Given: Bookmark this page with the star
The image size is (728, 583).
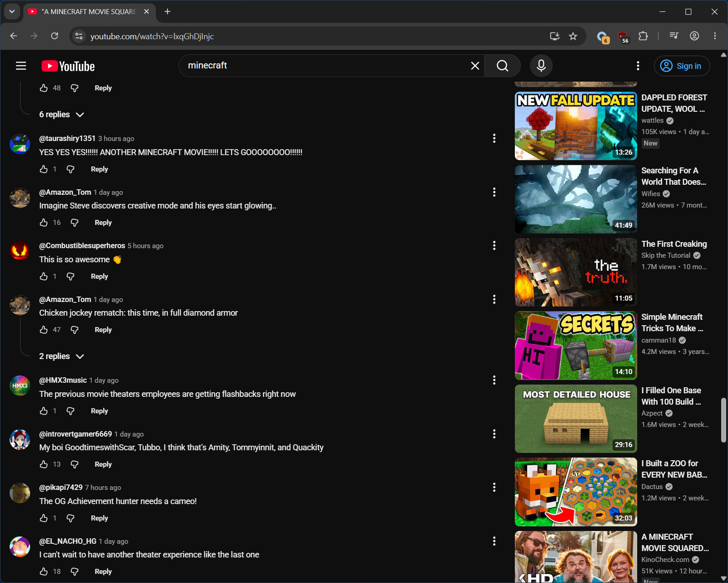Looking at the screenshot, I should tap(573, 36).
